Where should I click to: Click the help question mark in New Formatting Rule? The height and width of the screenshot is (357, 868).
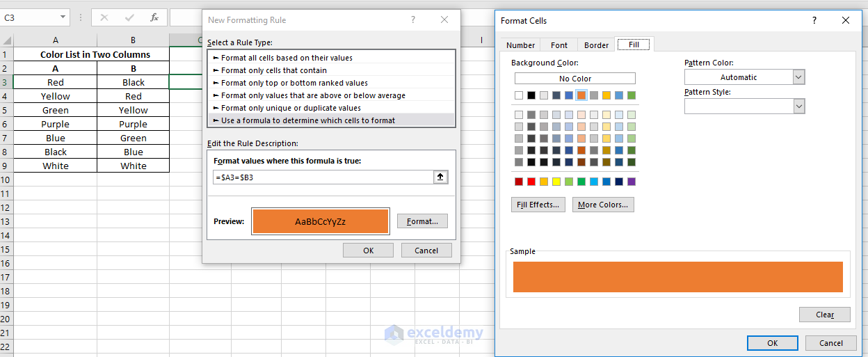click(x=413, y=20)
